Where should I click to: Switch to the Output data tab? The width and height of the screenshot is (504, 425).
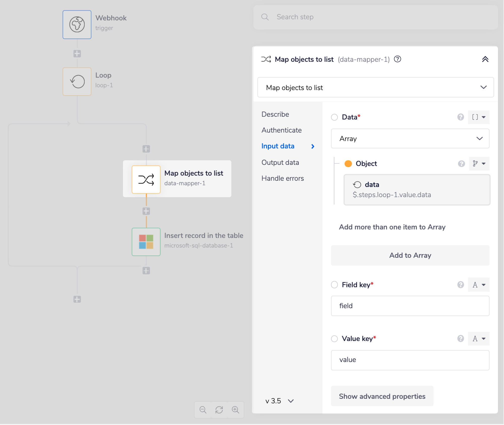280,163
